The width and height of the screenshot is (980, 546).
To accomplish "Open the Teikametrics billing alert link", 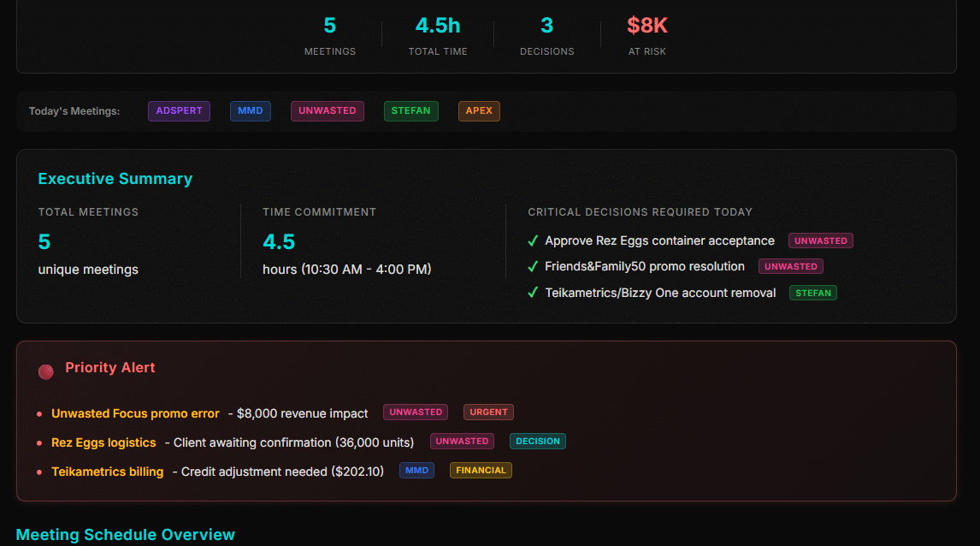I will 107,472.
